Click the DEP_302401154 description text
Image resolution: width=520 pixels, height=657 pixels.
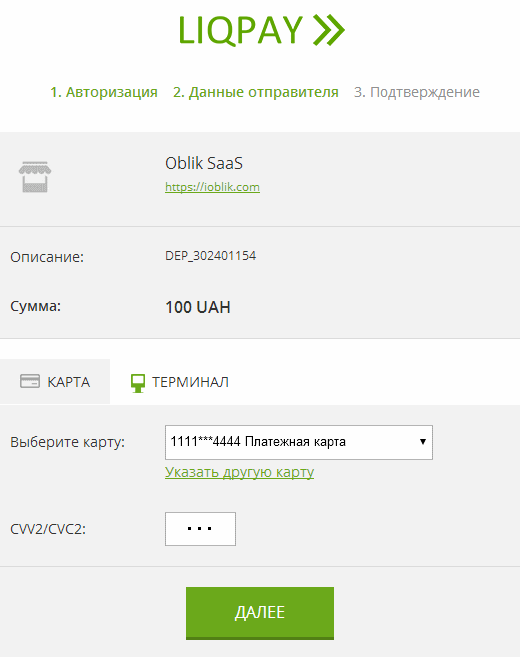point(210,256)
